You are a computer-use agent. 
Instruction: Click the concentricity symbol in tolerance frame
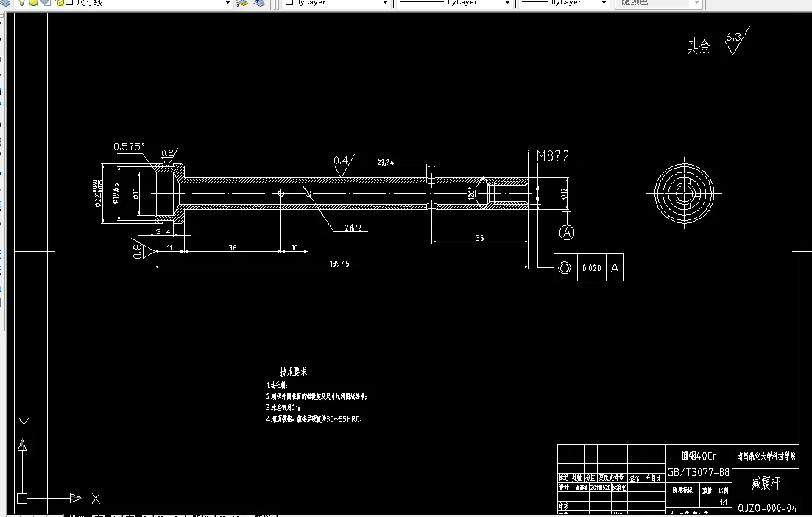click(565, 268)
